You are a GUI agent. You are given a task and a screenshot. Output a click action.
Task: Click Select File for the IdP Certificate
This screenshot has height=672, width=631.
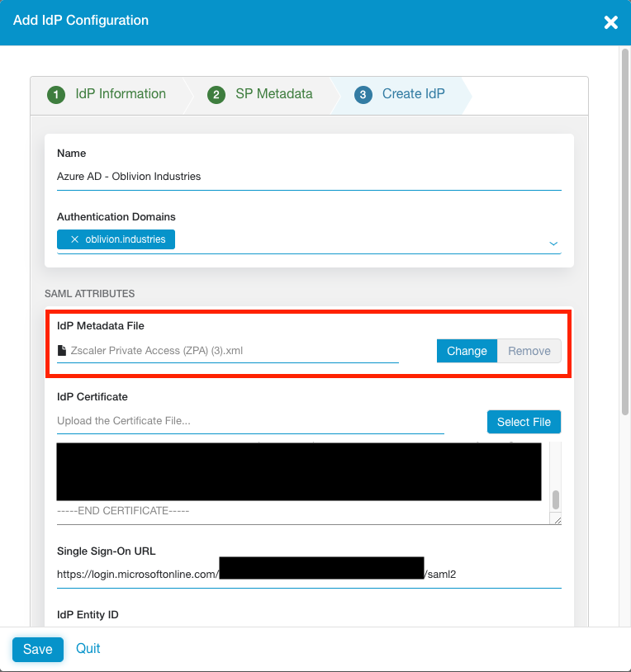pyautogui.click(x=524, y=422)
